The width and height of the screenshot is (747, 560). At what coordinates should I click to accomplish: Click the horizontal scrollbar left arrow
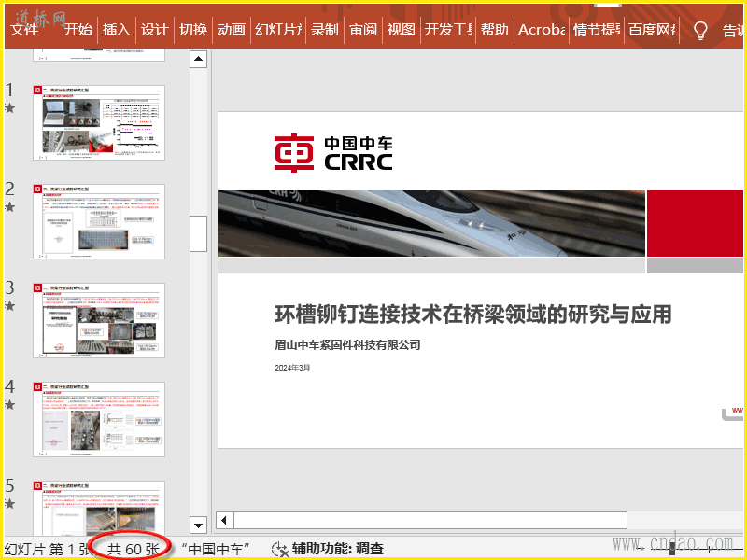tap(224, 520)
